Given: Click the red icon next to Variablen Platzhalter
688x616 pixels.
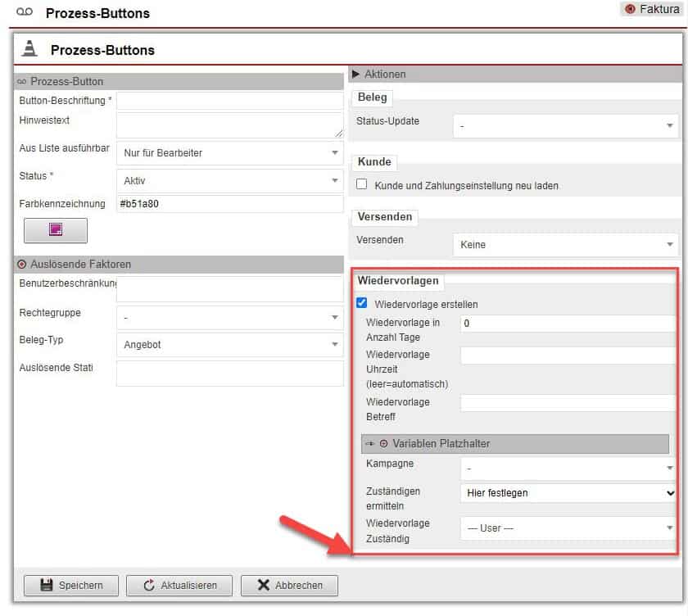Looking at the screenshot, I should point(383,443).
